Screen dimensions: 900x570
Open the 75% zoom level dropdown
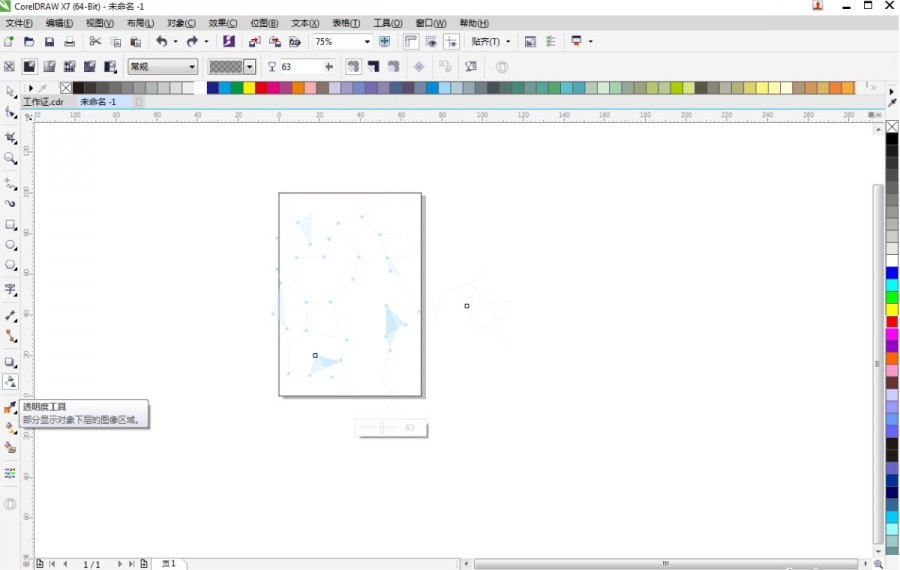(x=367, y=41)
